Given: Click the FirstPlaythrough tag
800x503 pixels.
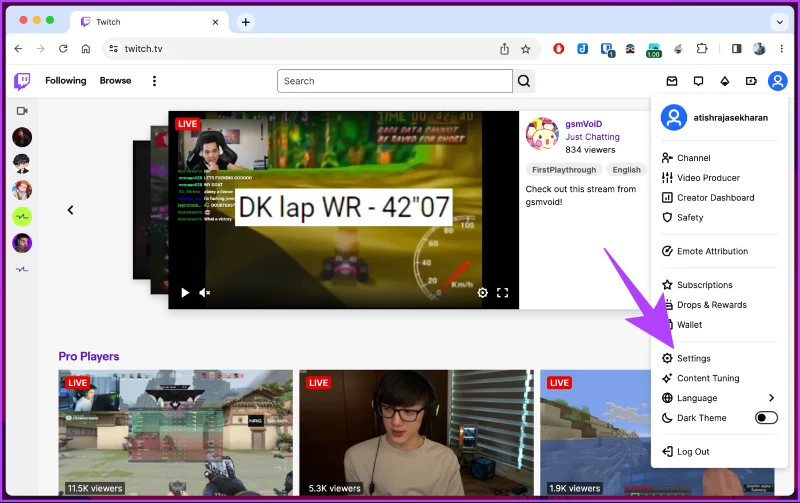Looking at the screenshot, I should 564,170.
